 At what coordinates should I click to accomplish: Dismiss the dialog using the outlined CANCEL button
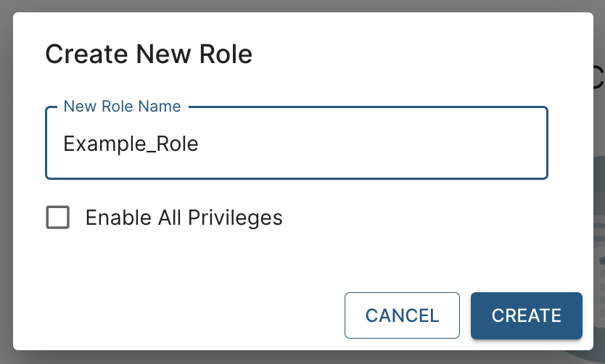402,315
